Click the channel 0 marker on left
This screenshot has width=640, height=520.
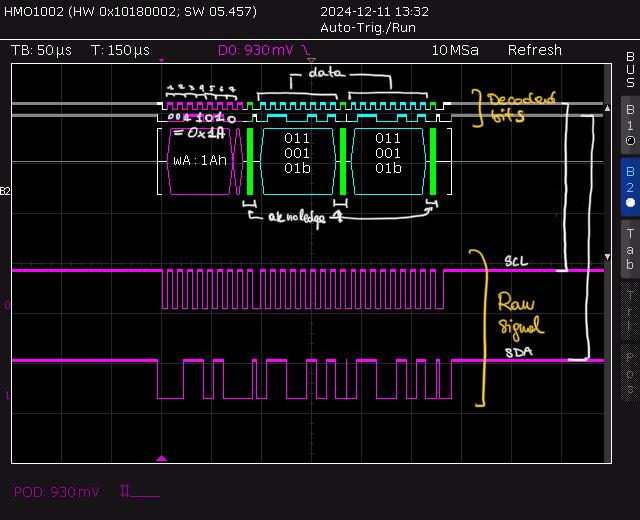[7, 305]
